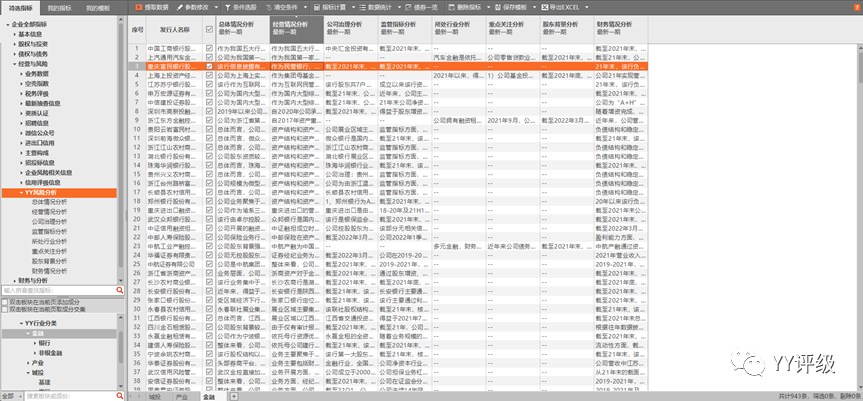Select 总体情况分析 in the indicator tree
Screen dimensions: 863x401
[50, 202]
